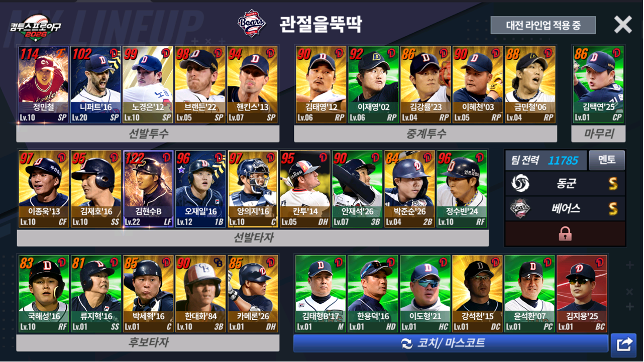Open the 멘토 button

[x=607, y=160]
